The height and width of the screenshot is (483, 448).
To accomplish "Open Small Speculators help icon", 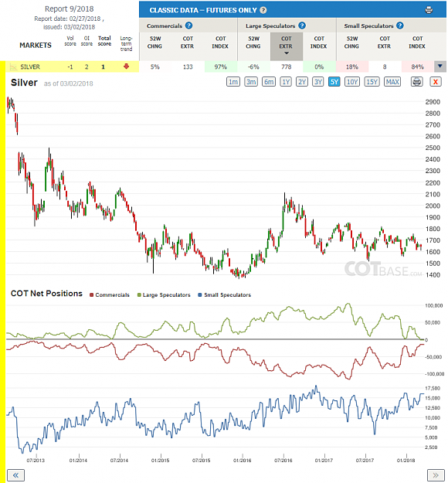I will pos(400,26).
